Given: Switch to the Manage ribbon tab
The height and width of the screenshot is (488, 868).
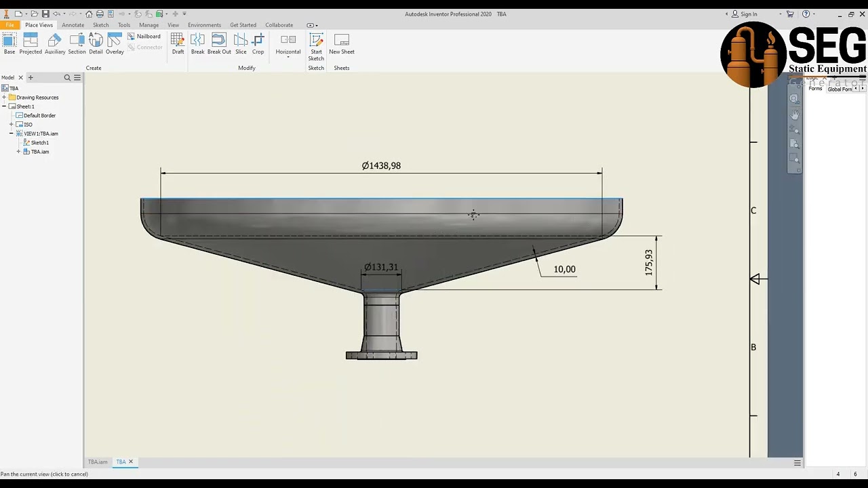Looking at the screenshot, I should pos(149,25).
